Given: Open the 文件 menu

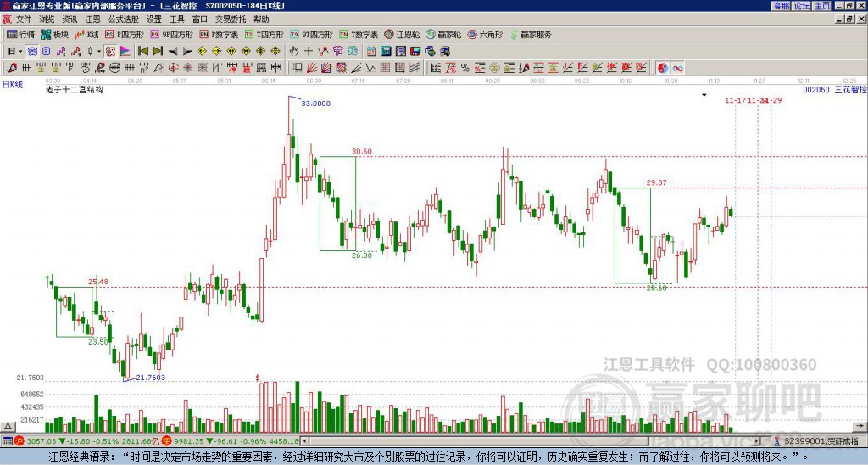Looking at the screenshot, I should [x=23, y=20].
